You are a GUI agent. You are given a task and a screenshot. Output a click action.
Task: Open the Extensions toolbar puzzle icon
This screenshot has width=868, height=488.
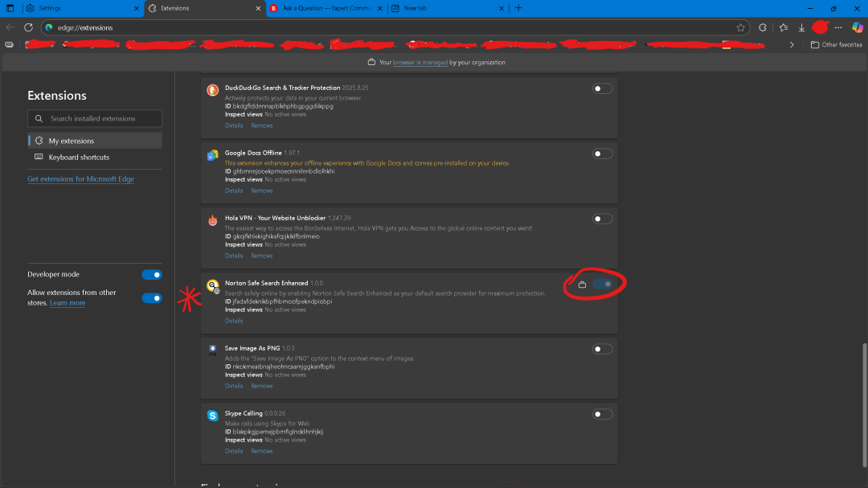click(x=762, y=27)
